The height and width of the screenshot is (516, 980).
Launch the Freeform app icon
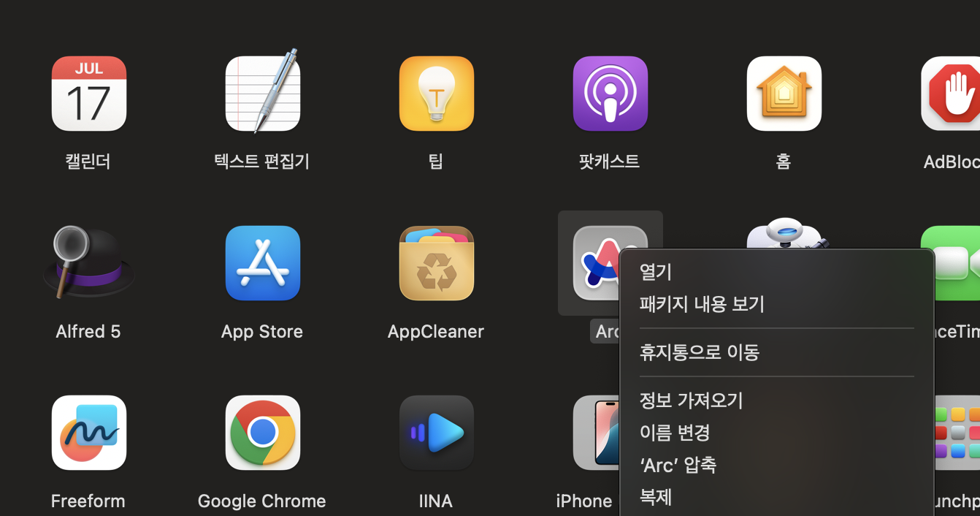pos(89,433)
